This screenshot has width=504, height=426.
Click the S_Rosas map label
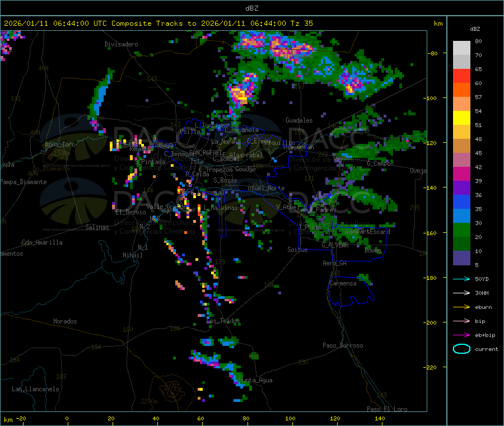(225, 181)
